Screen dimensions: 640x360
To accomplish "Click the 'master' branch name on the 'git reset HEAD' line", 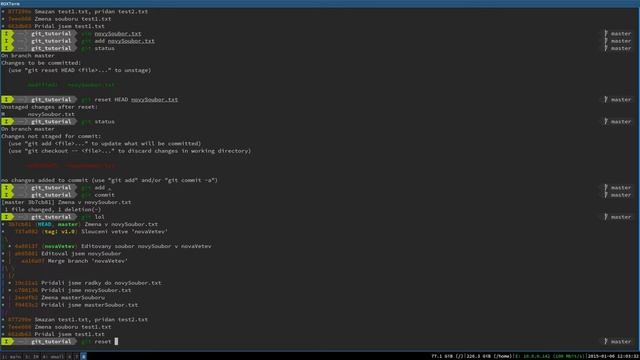I will pyautogui.click(x=621, y=99).
